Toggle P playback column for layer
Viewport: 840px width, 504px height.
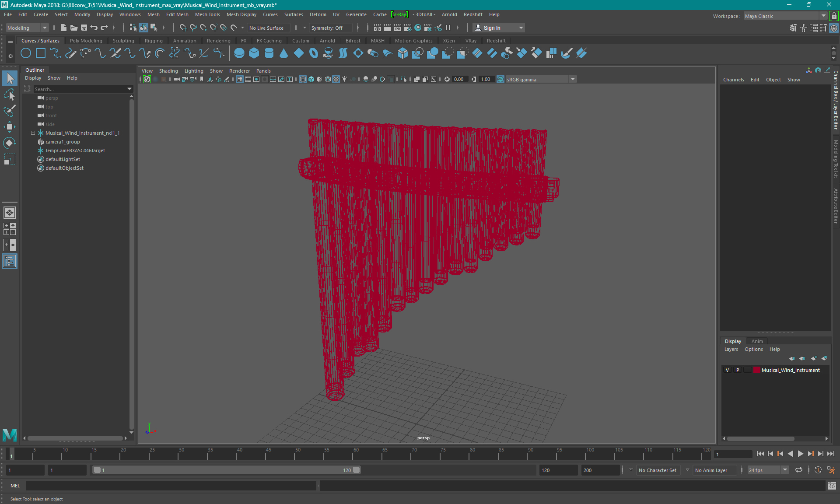click(x=737, y=370)
